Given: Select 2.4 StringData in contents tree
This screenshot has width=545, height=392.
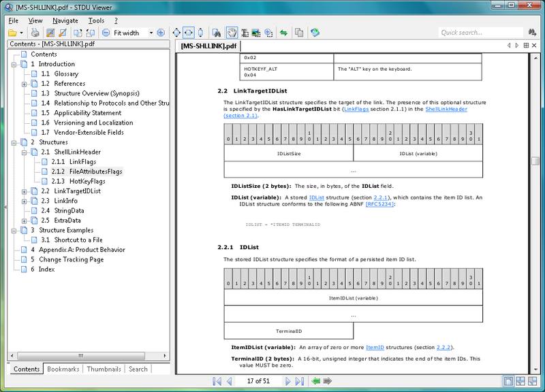Looking at the screenshot, I should click(x=63, y=211).
